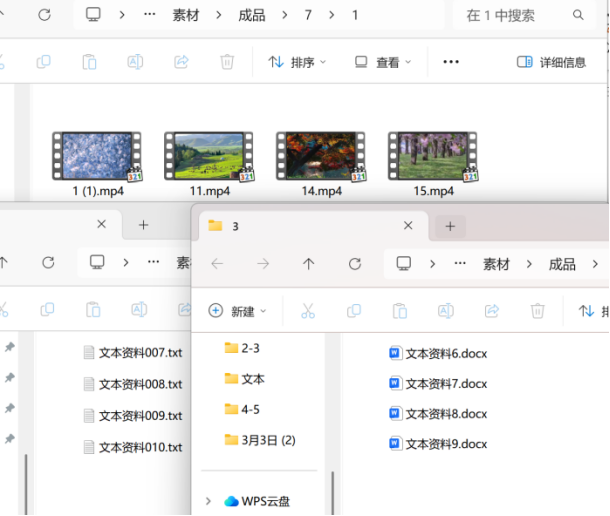Click the back arrow in front window
The height and width of the screenshot is (516, 610).
click(x=217, y=264)
